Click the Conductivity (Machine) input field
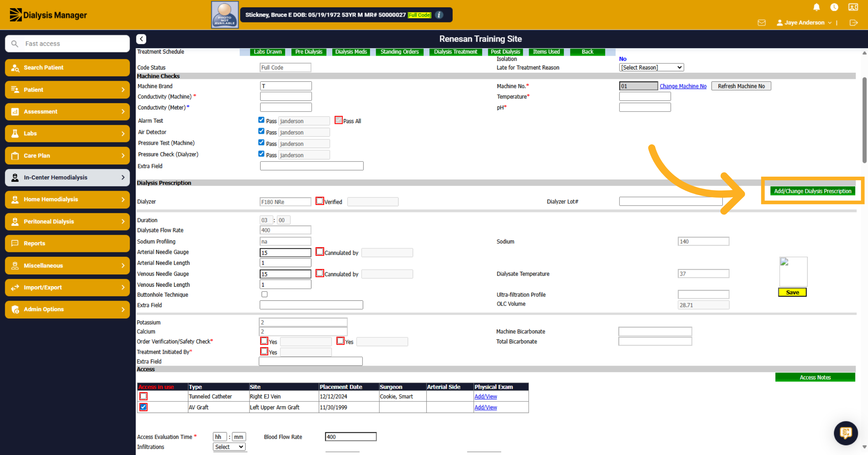This screenshot has height=455, width=868. (286, 97)
